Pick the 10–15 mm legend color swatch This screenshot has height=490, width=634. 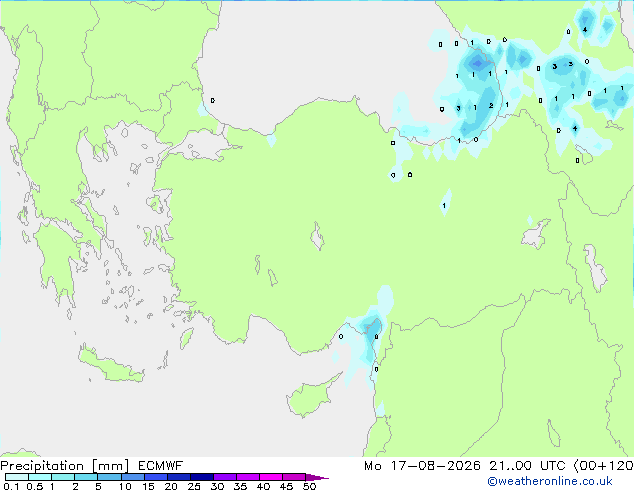click(x=132, y=477)
